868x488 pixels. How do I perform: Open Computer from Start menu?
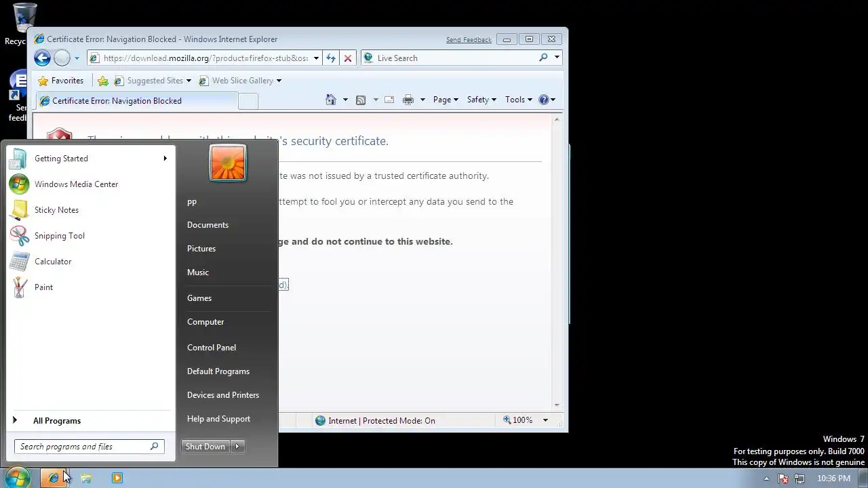pyautogui.click(x=205, y=322)
